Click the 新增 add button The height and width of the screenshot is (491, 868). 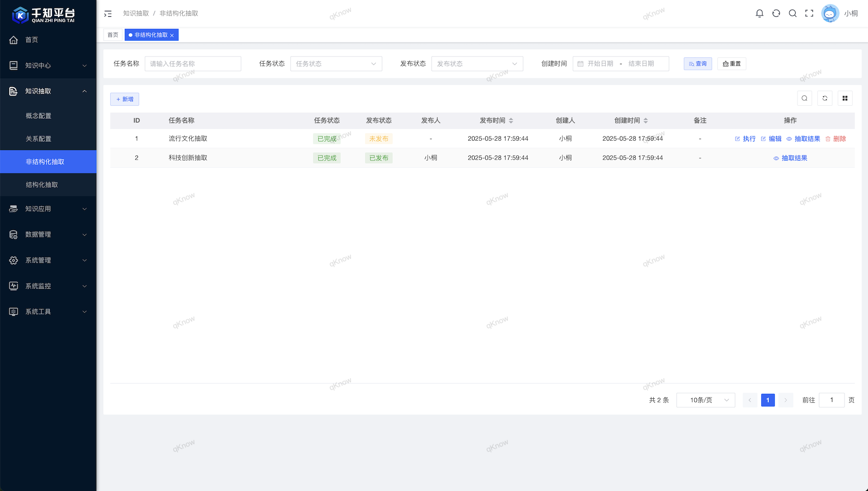(124, 99)
